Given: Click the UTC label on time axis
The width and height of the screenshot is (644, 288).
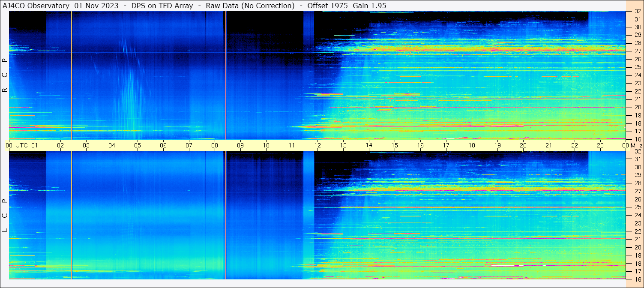Looking at the screenshot, I should coord(22,145).
